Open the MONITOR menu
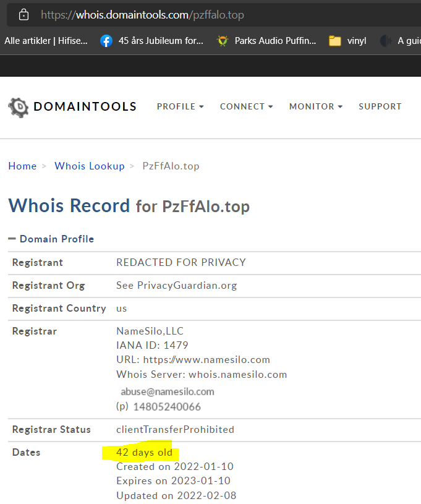421x504 pixels. [x=312, y=106]
